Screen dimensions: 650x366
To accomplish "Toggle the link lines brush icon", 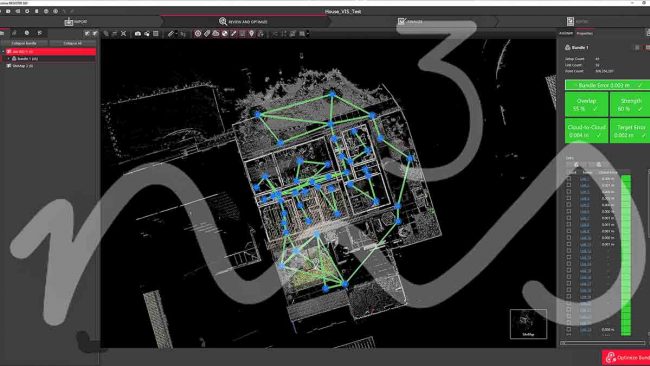I will [233, 34].
